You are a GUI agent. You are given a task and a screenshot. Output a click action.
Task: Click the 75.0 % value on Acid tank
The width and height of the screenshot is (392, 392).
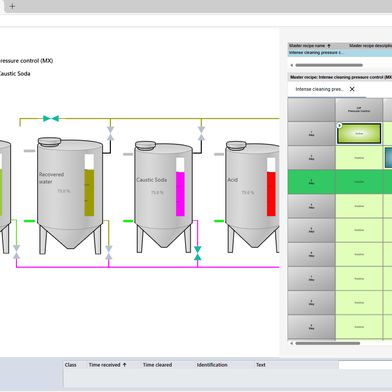pyautogui.click(x=248, y=192)
